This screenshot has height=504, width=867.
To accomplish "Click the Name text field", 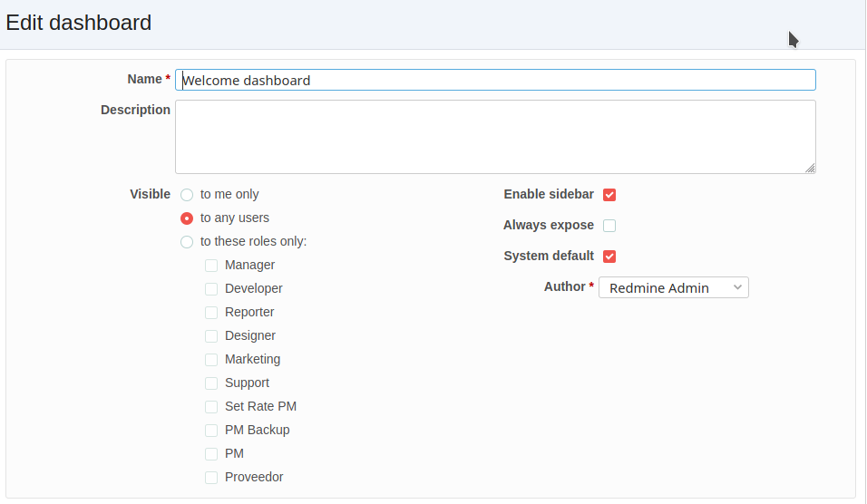I will (495, 80).
